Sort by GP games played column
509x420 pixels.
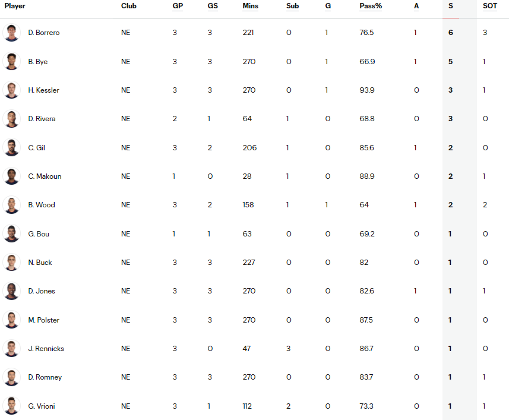pyautogui.click(x=178, y=6)
